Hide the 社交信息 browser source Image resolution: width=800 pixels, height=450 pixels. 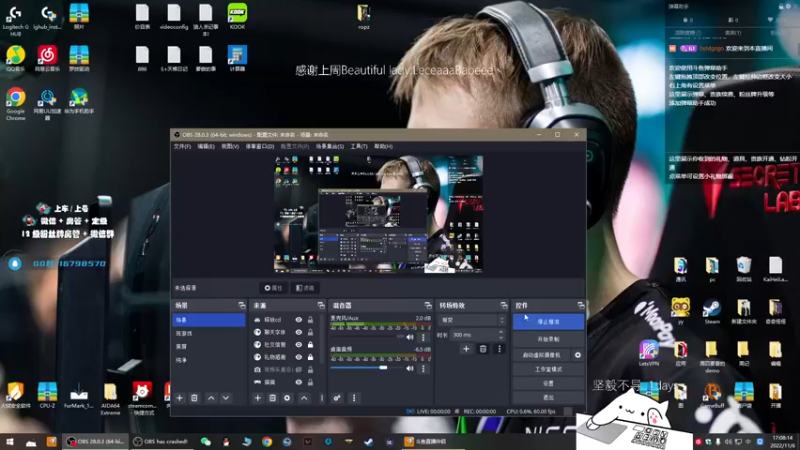click(x=299, y=344)
